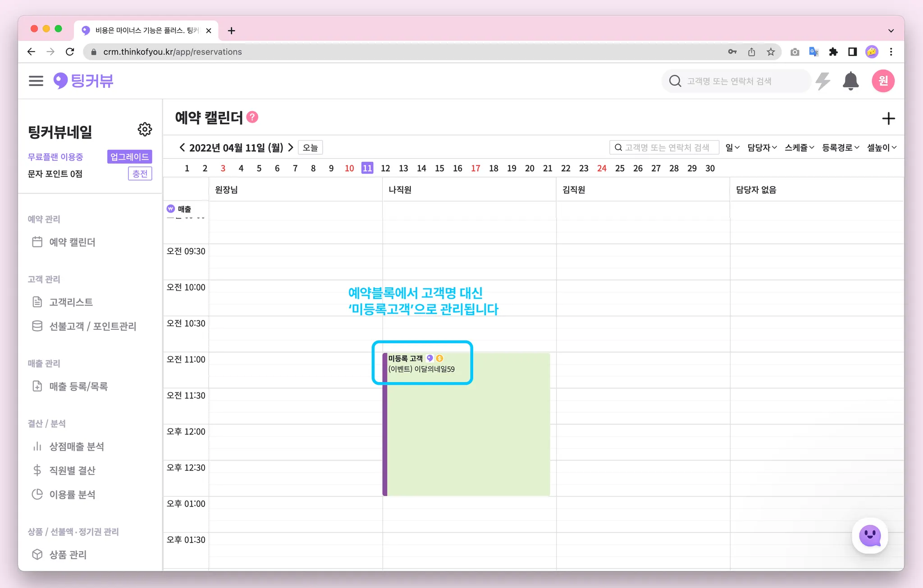Open the 등록경로 dropdown
The width and height of the screenshot is (923, 588).
click(x=840, y=147)
